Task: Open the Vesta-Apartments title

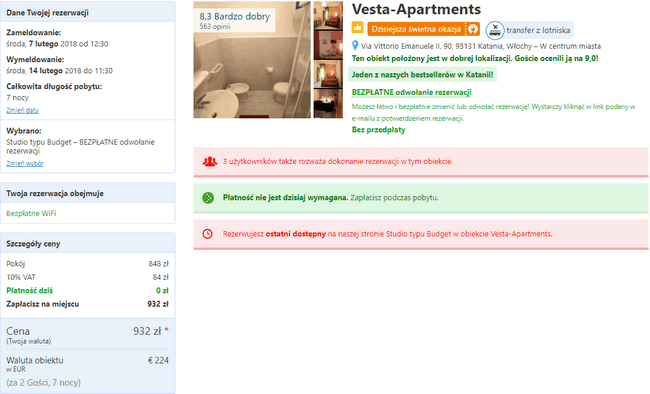Action: 416,9
